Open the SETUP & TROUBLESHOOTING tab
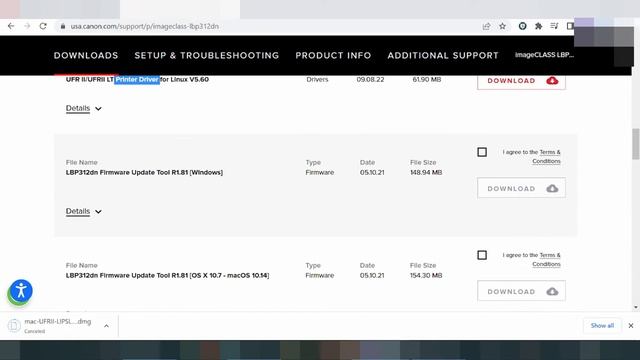 click(207, 56)
